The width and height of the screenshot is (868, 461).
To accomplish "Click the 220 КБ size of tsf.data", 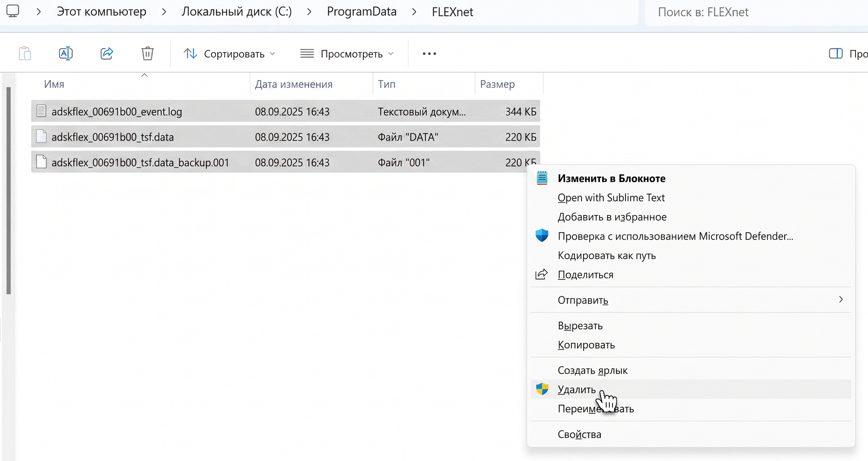I will coord(521,137).
